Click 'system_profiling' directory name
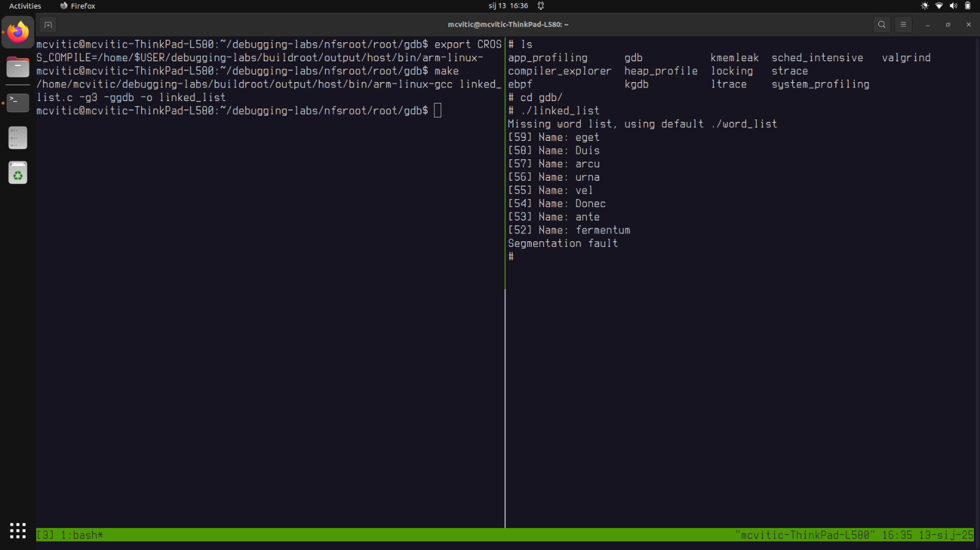Screen dimensions: 980x550 tap(820, 85)
